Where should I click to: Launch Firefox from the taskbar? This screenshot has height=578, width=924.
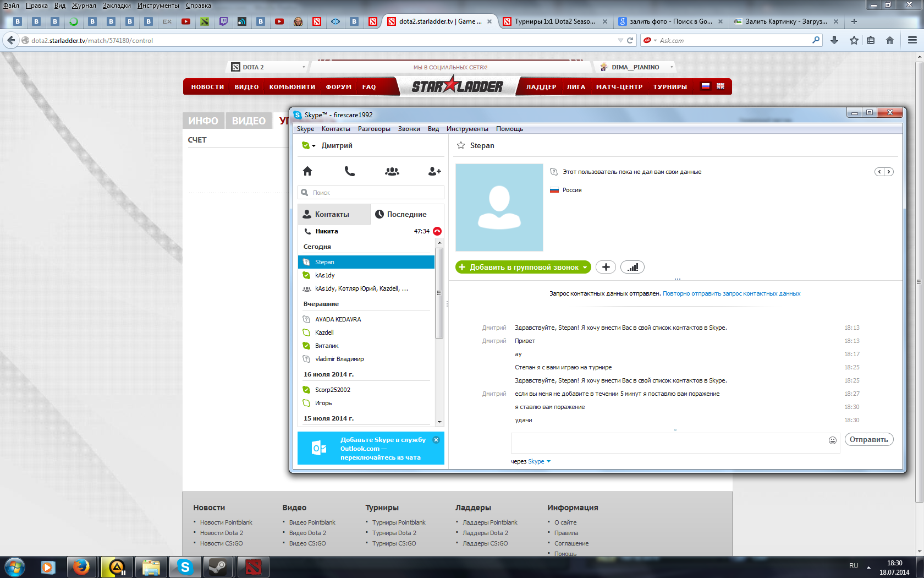point(81,567)
